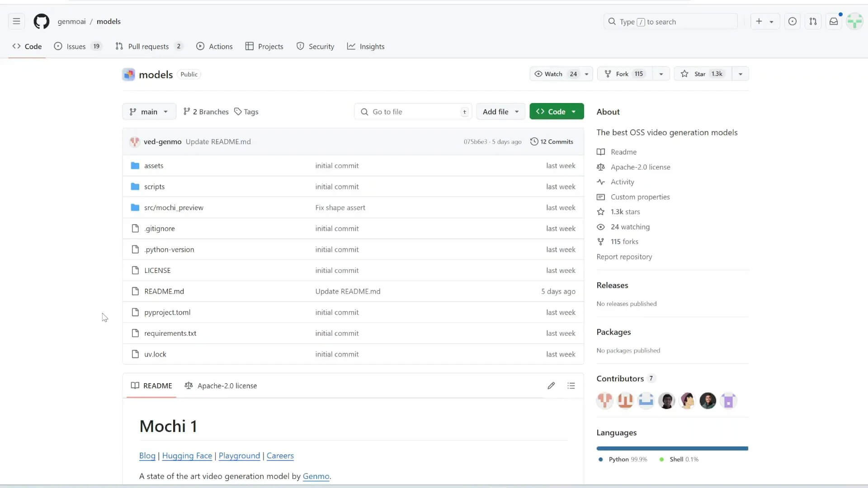Open the Add file dropdown
Viewport: 868px width, 488px height.
click(x=500, y=112)
